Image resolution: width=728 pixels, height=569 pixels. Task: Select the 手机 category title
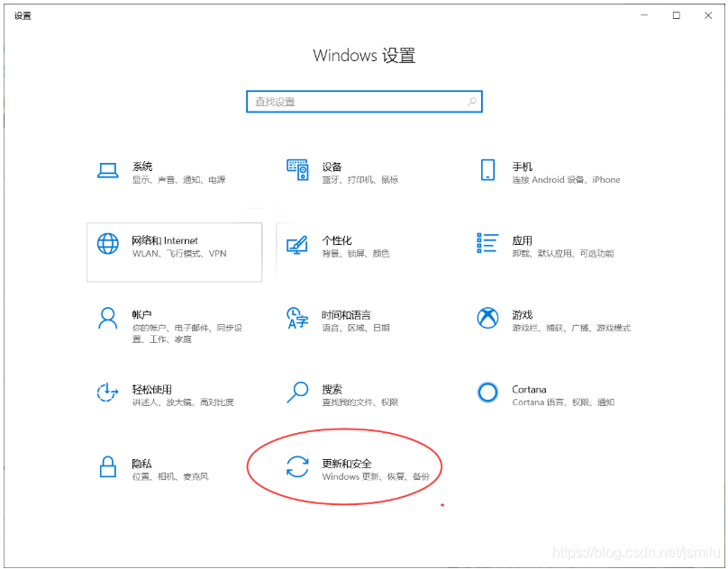point(522,167)
